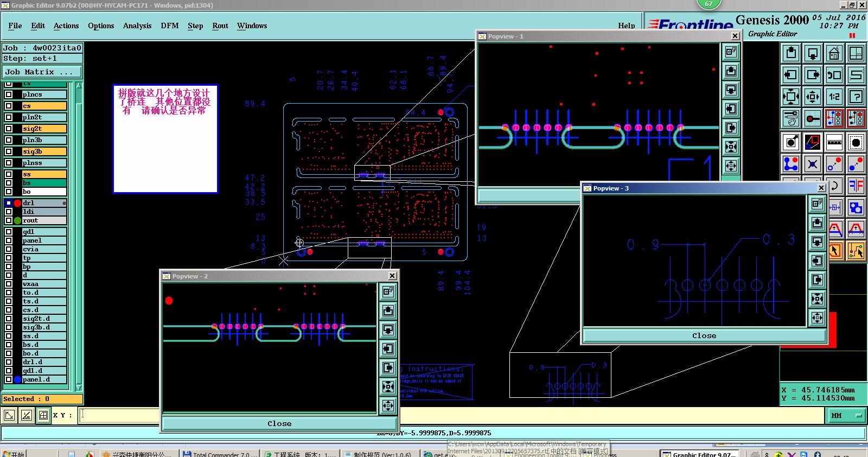
Task: Toggle checkbox for layer sig2t
Action: [9, 129]
